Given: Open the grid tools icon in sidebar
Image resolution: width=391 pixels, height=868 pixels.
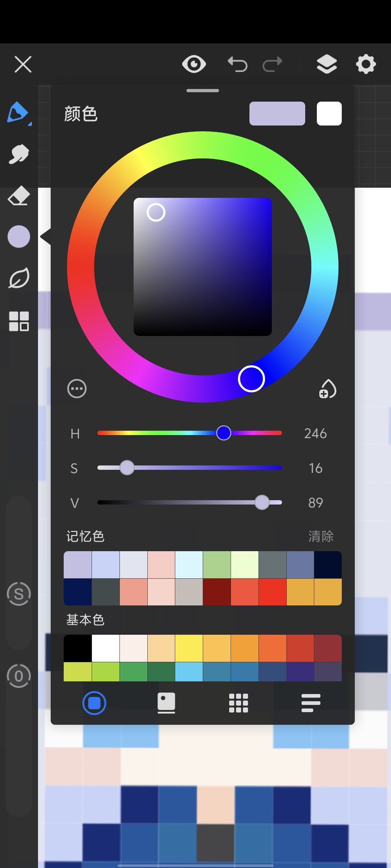Looking at the screenshot, I should [19, 321].
